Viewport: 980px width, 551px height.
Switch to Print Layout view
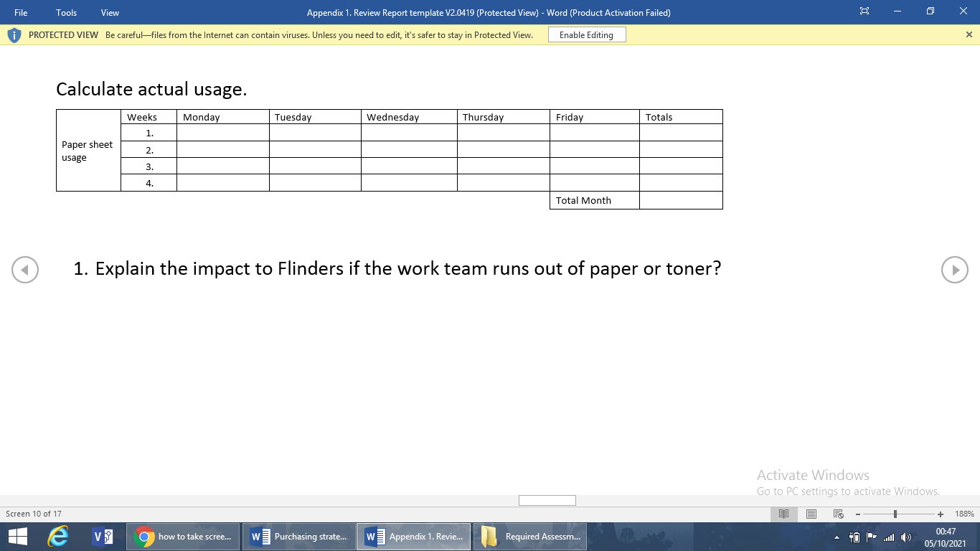[x=811, y=514]
